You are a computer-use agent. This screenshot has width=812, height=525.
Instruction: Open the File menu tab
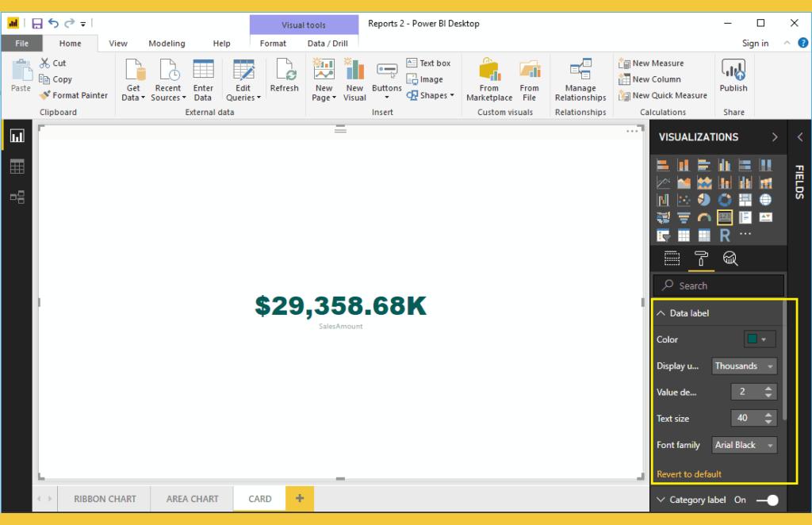tap(21, 44)
